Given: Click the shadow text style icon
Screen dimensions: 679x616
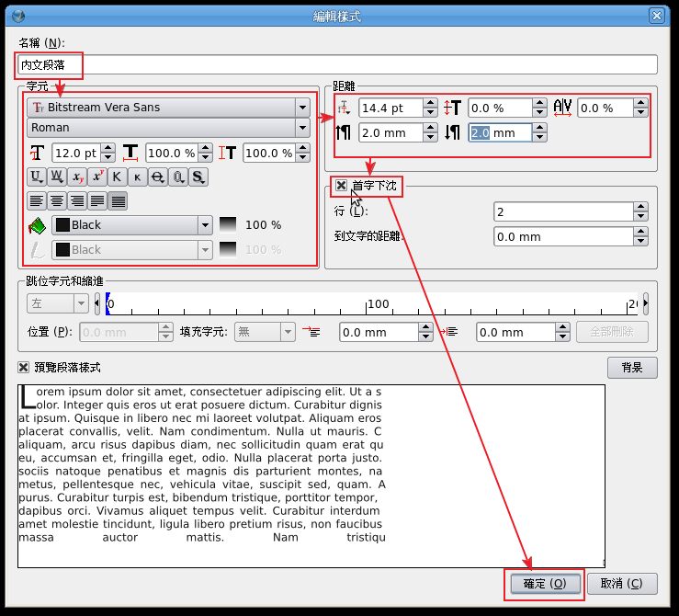Looking at the screenshot, I should tap(198, 177).
